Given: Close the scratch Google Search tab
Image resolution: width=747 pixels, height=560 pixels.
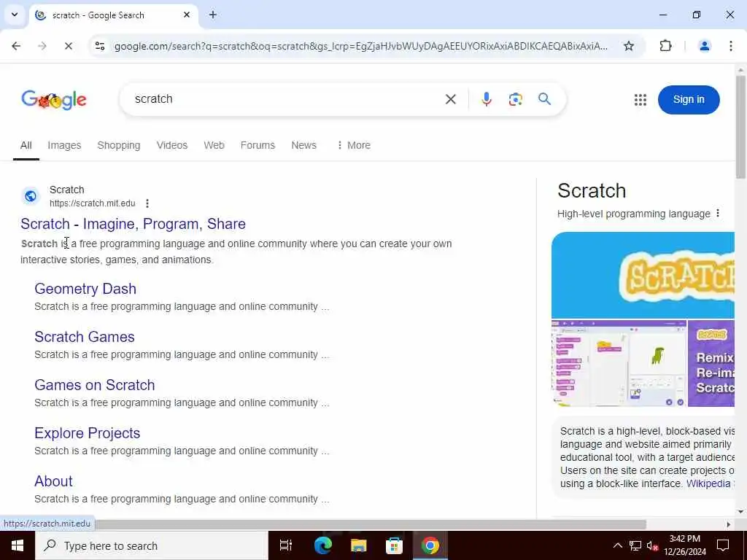Looking at the screenshot, I should tap(187, 15).
